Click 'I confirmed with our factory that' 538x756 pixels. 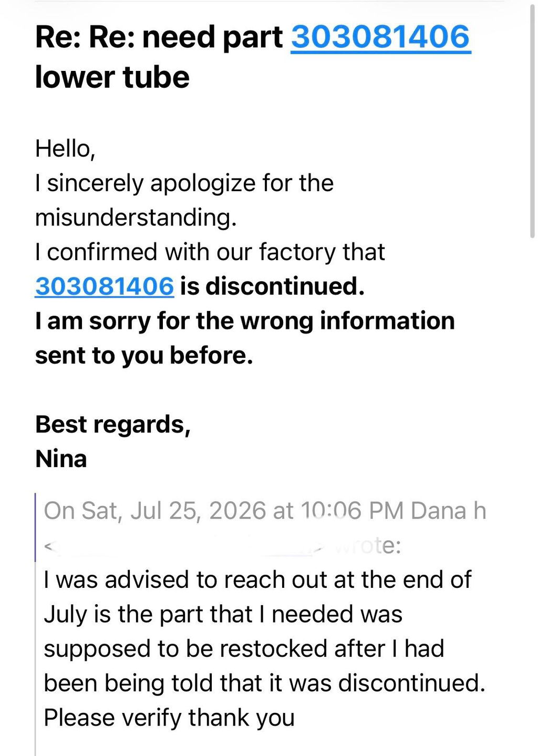click(210, 252)
